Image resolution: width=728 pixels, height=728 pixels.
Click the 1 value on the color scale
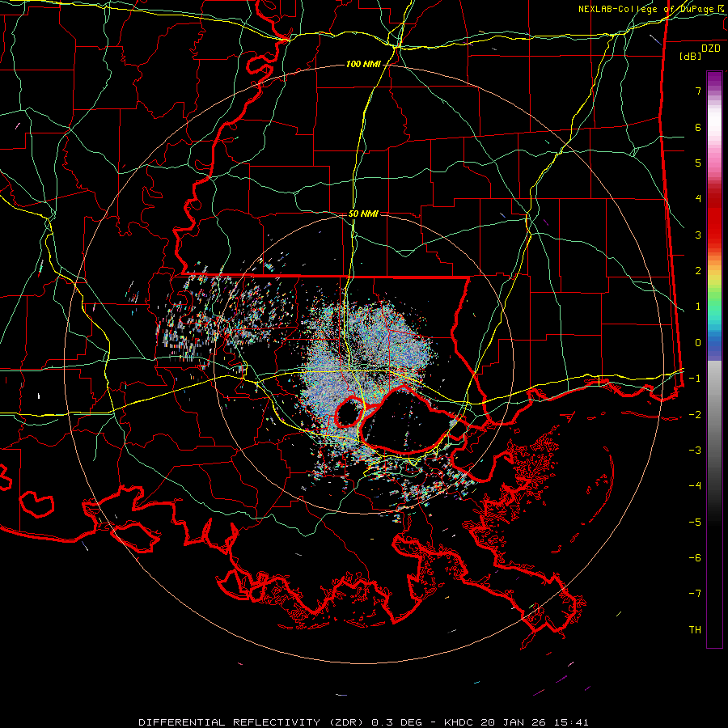coord(698,307)
